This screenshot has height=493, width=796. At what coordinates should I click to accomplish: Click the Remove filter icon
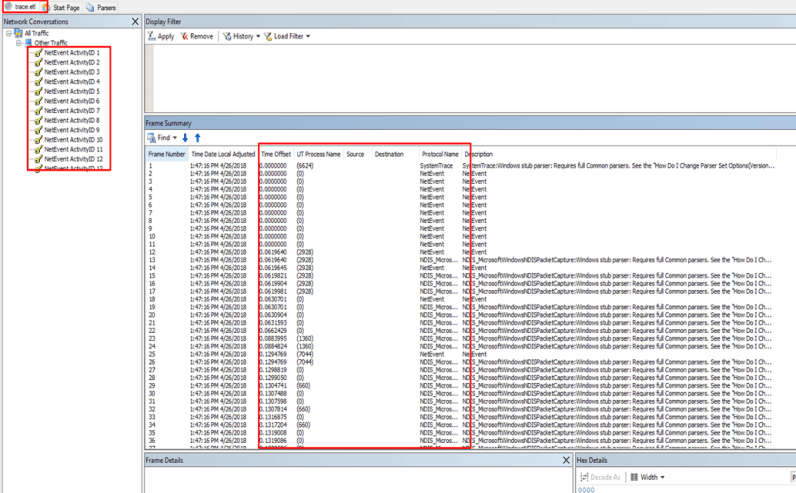pos(185,36)
